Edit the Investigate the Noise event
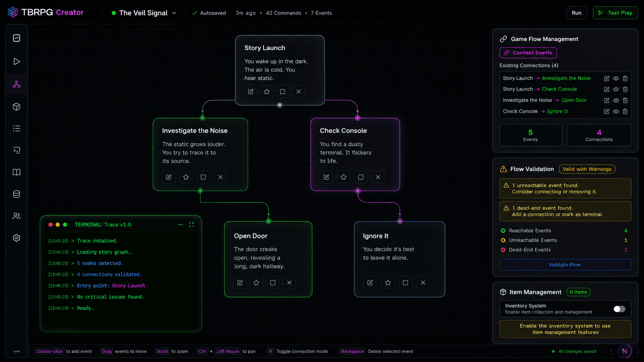 (x=169, y=177)
